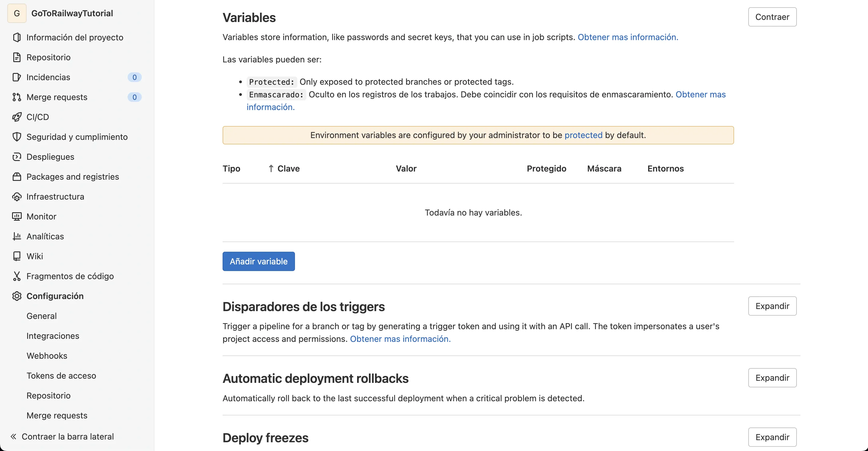This screenshot has height=451, width=868.
Task: Click the Fragmentos de código scissors icon
Action: pyautogui.click(x=17, y=276)
